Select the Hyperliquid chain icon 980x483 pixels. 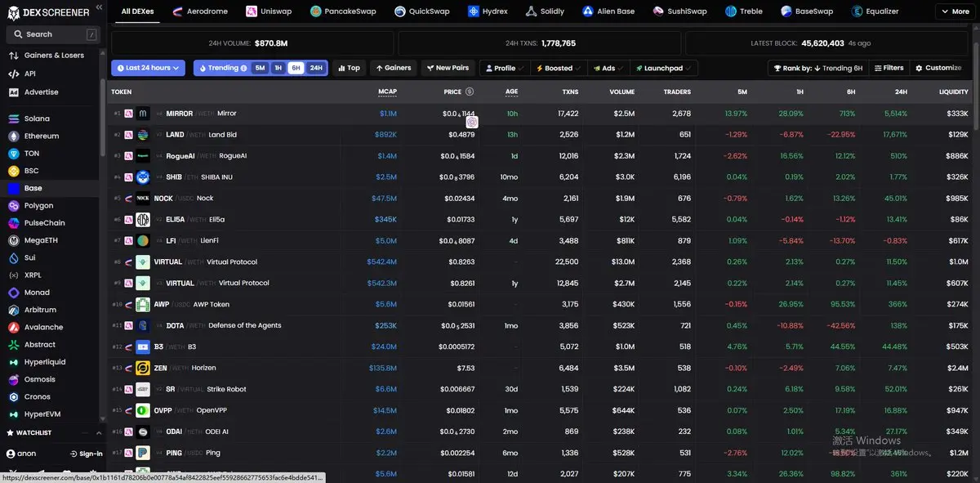13,362
